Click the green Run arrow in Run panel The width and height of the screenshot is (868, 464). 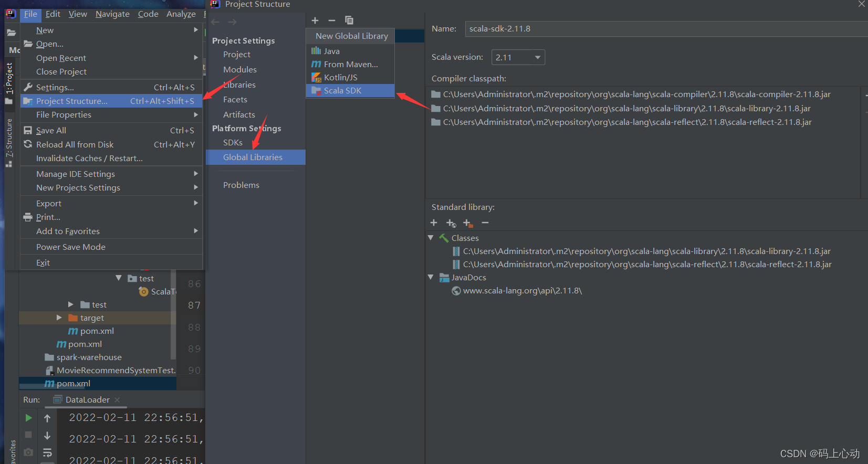(x=29, y=418)
